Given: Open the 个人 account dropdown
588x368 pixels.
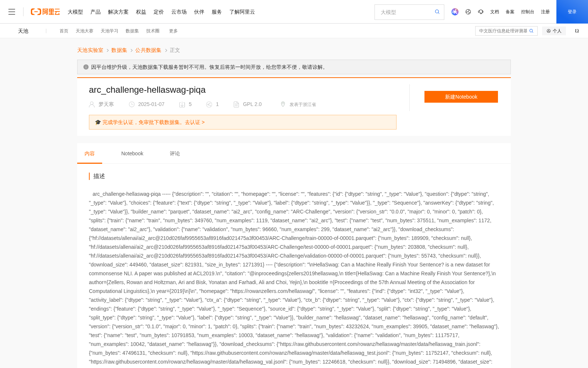Looking at the screenshot, I should [x=554, y=31].
